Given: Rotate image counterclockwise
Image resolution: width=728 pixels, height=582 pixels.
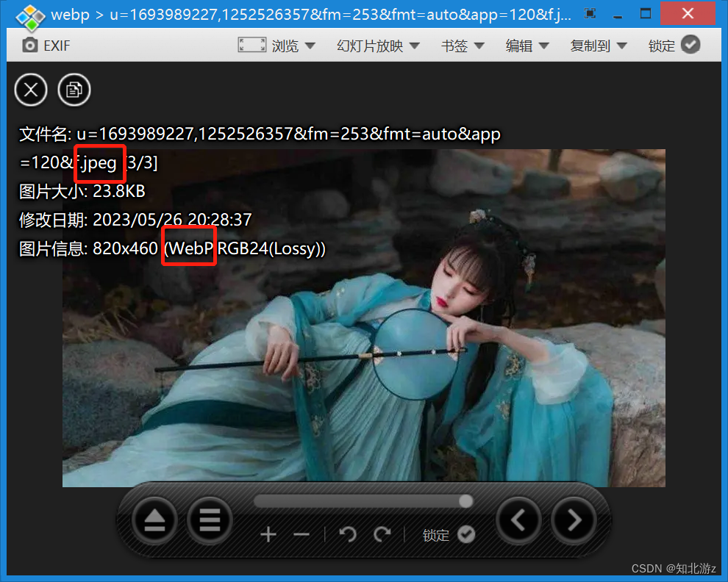Looking at the screenshot, I should pyautogui.click(x=347, y=535).
